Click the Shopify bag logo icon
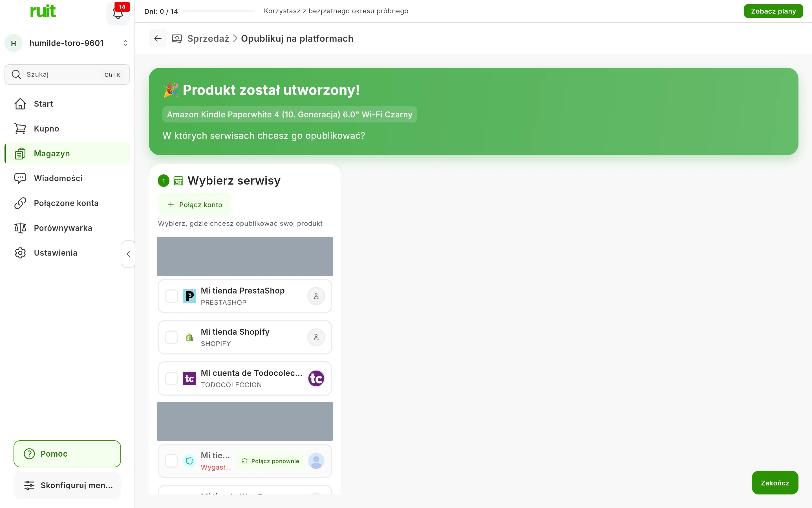Screen dimensions: 812x508 point(189,337)
